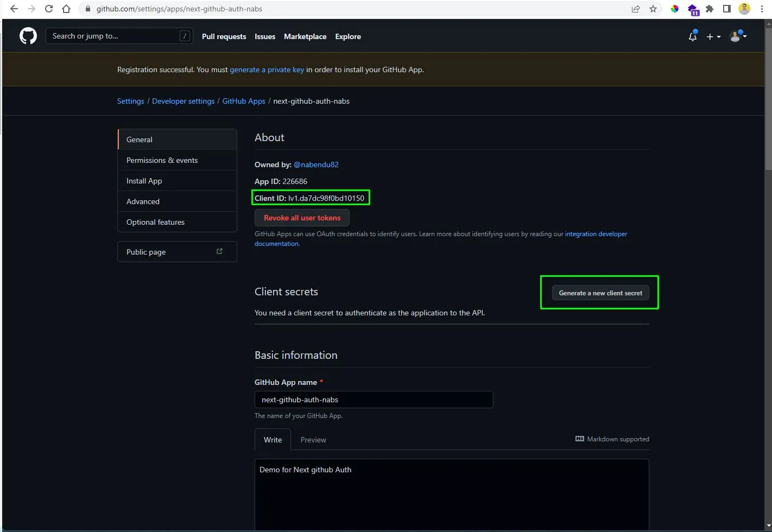
Task: Bookmark this page with star icon
Action: (653, 9)
